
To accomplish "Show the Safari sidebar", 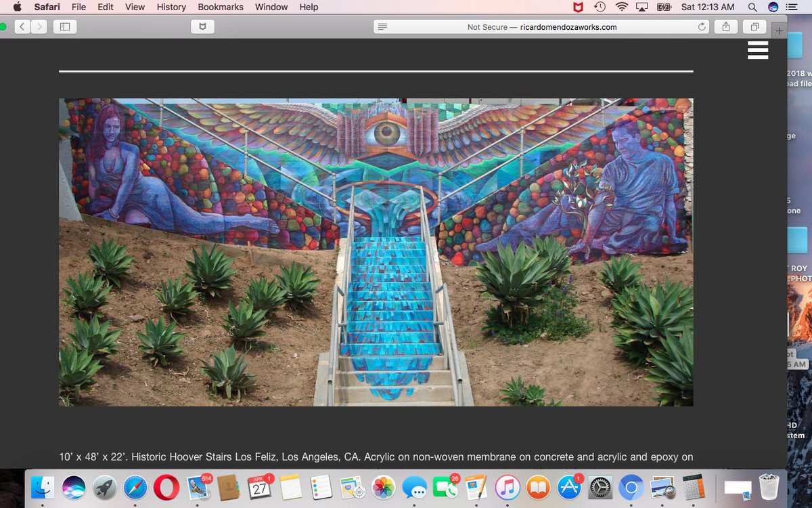I will (65, 27).
